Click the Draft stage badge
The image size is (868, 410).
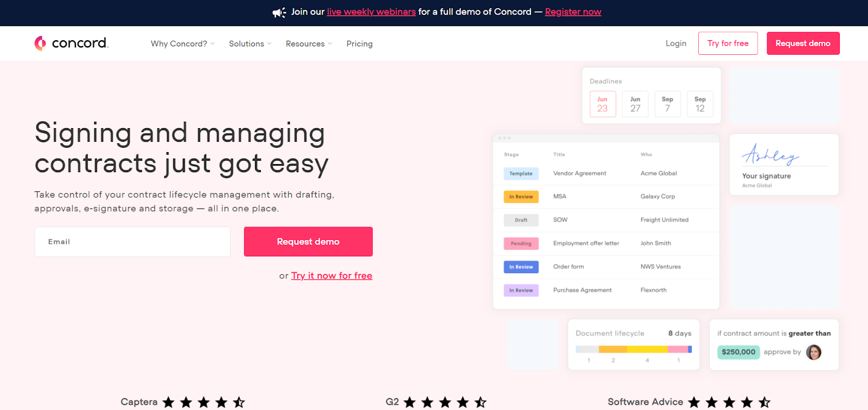(521, 220)
